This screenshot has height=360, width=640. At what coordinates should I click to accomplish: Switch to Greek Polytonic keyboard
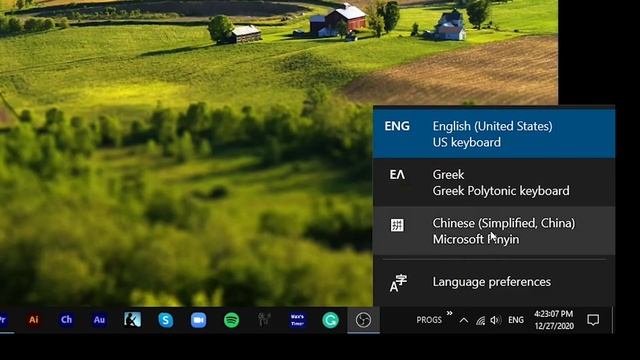click(x=494, y=182)
